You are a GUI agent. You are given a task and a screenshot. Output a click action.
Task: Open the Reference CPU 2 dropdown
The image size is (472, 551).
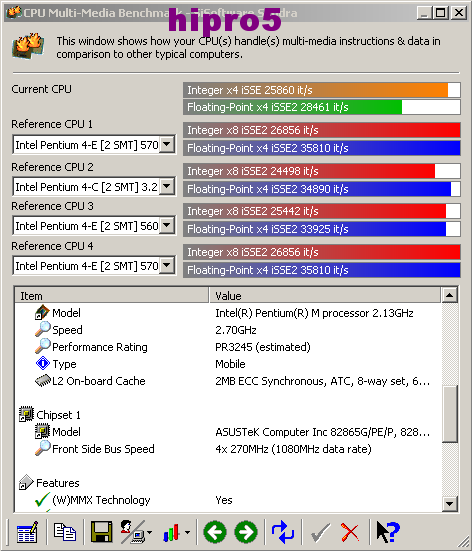(167, 186)
